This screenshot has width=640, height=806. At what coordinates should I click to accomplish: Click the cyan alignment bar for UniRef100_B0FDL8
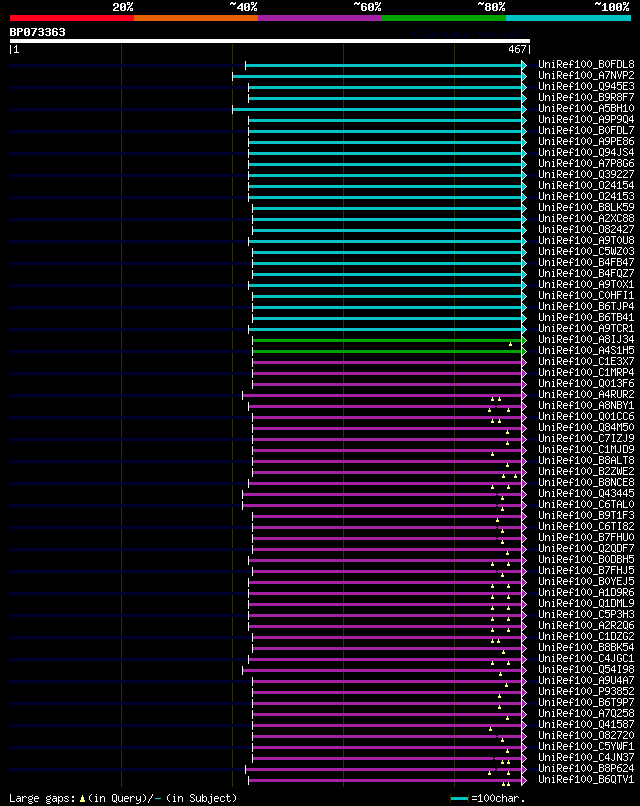(x=384, y=65)
